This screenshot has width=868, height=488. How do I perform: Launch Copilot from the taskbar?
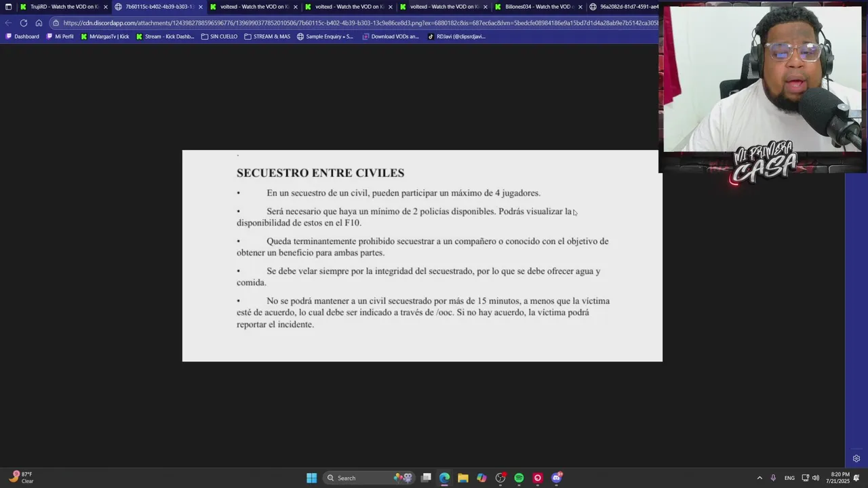(481, 478)
